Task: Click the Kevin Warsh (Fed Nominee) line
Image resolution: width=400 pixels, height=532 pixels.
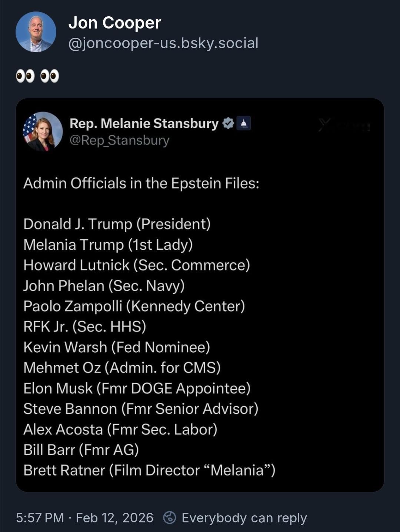Action: coord(117,347)
